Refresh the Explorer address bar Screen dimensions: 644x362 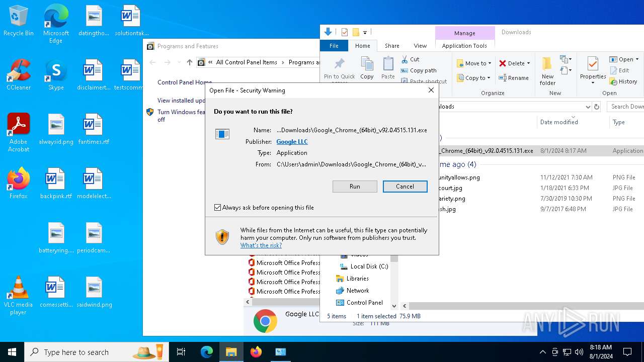597,107
